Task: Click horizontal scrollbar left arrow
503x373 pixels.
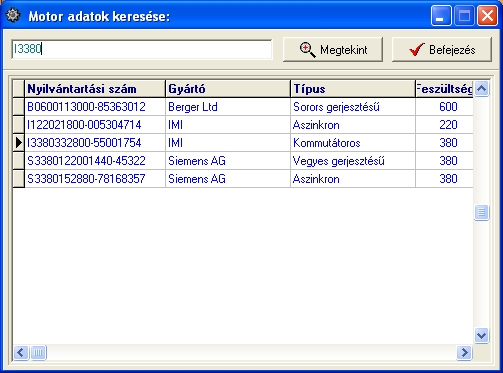Action: click(21, 352)
